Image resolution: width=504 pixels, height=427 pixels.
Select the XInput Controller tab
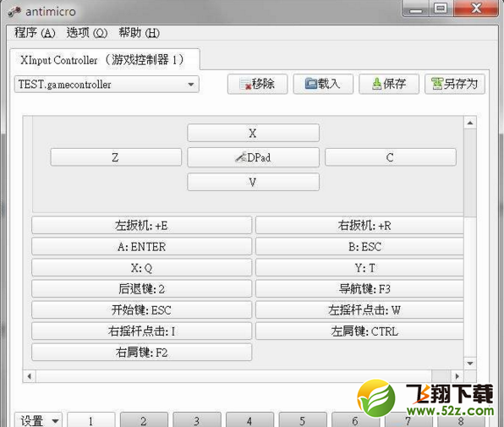pos(105,60)
